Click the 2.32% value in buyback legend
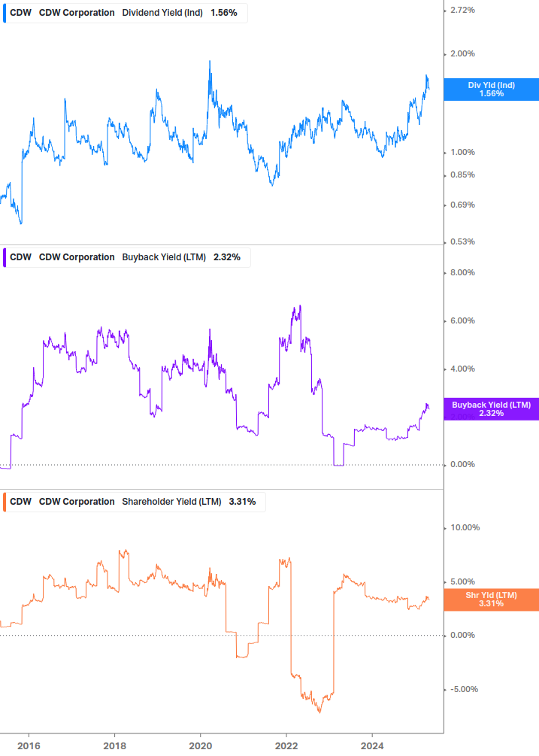 (x=227, y=257)
